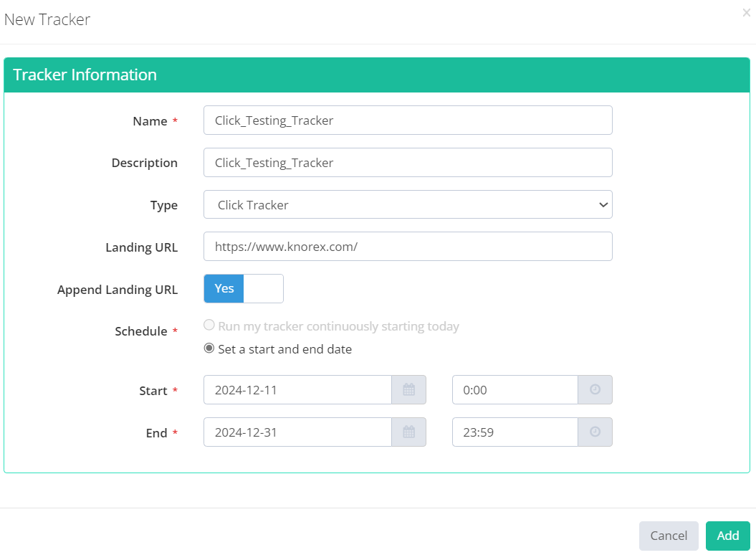Select 'Run my tracker continuously starting today'

click(x=209, y=326)
